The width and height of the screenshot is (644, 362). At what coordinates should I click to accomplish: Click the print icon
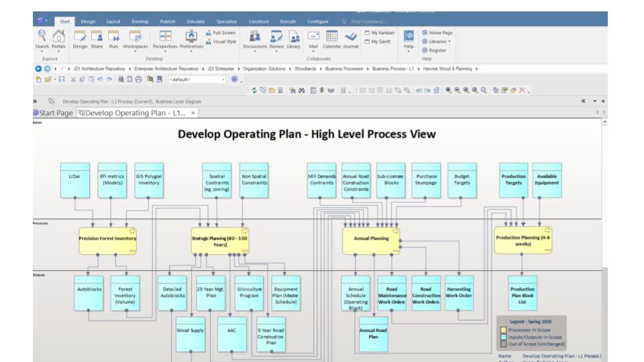coord(138,79)
